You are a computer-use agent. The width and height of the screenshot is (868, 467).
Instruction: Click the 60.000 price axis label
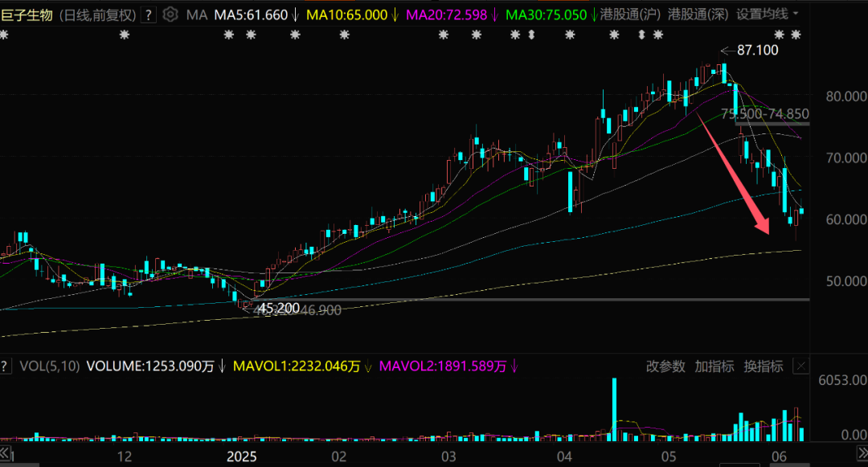point(846,219)
